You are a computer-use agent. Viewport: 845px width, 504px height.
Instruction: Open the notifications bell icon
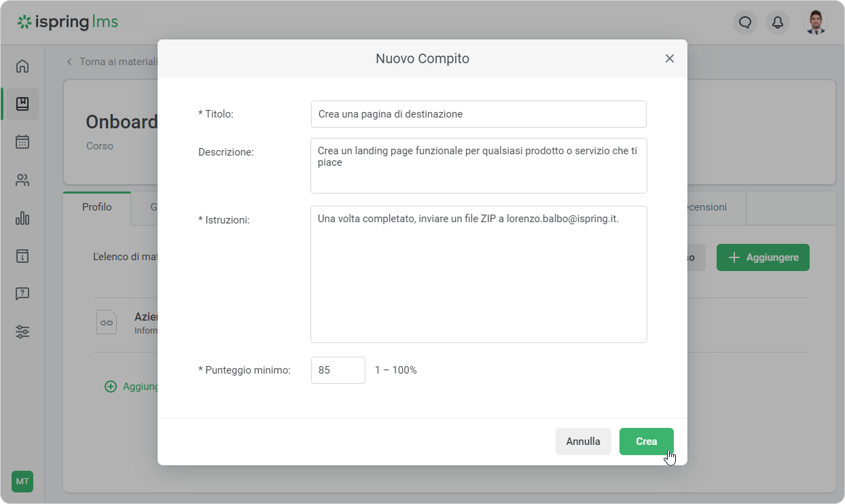point(778,22)
